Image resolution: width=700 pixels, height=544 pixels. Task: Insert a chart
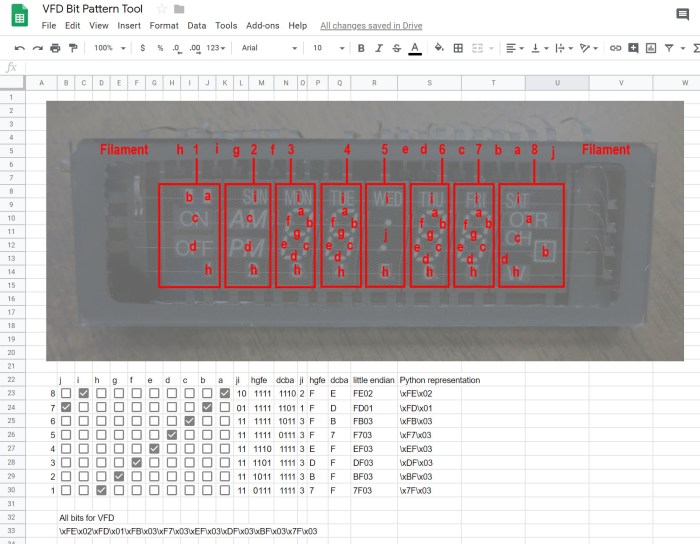coord(651,48)
